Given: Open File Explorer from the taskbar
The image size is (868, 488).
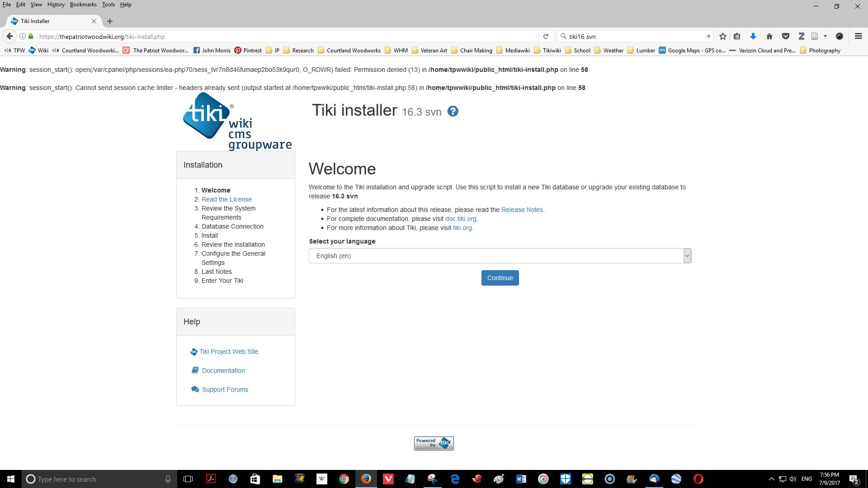Looking at the screenshot, I should point(277,479).
